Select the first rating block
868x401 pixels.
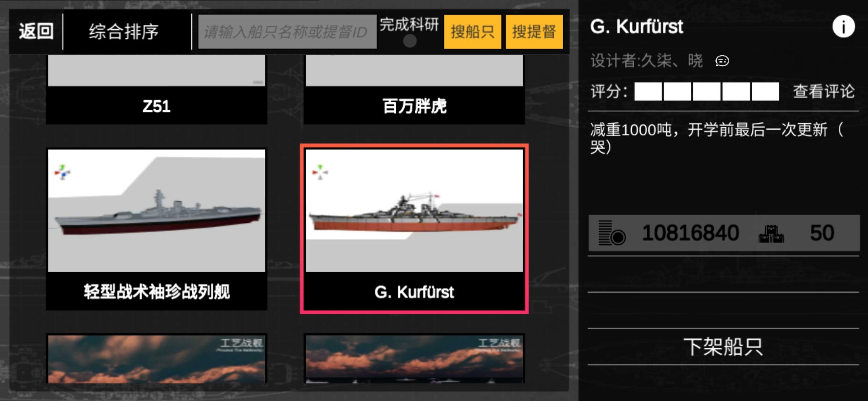click(648, 92)
